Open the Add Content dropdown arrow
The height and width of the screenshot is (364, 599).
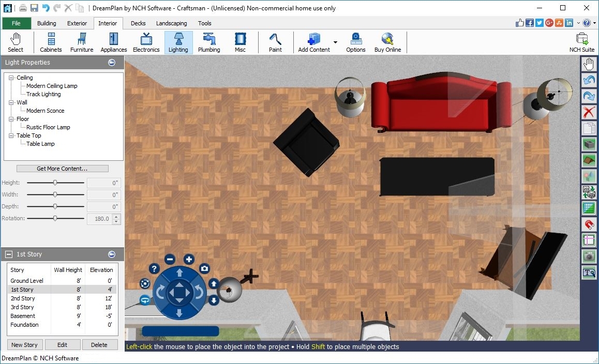pyautogui.click(x=335, y=42)
